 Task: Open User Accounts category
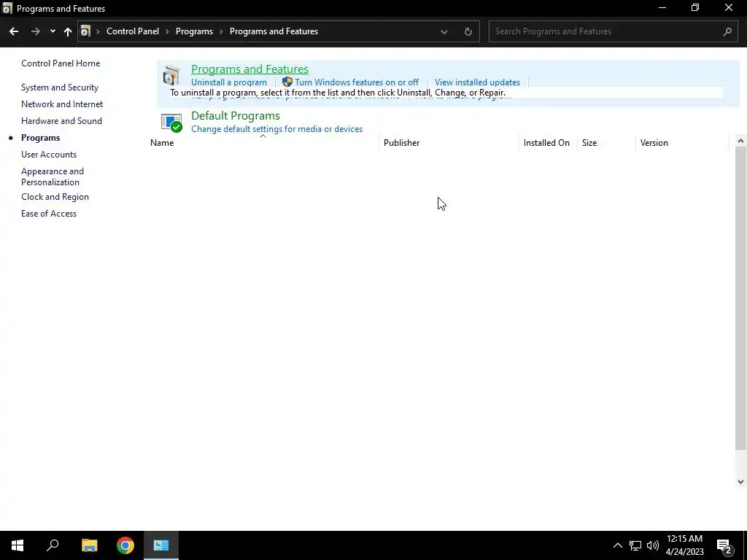49,155
